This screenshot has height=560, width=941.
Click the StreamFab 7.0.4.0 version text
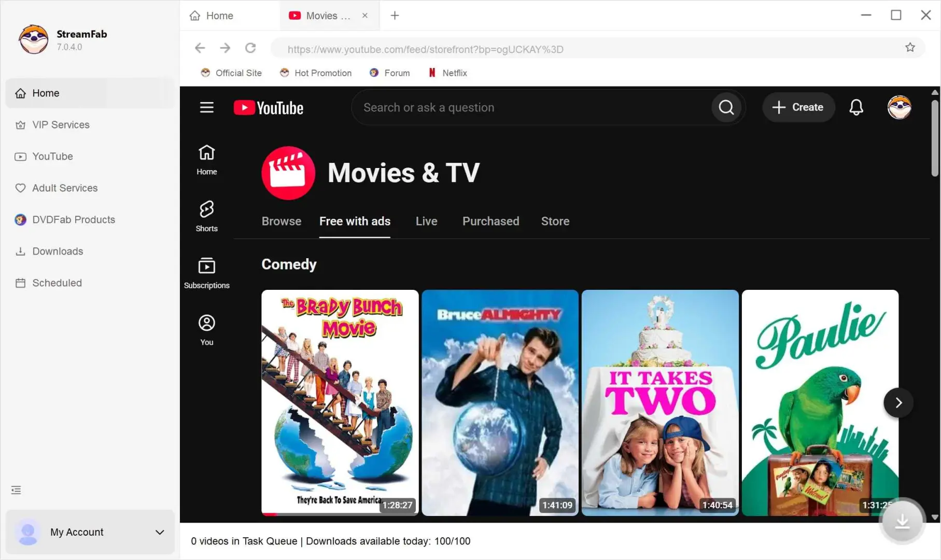click(x=69, y=47)
